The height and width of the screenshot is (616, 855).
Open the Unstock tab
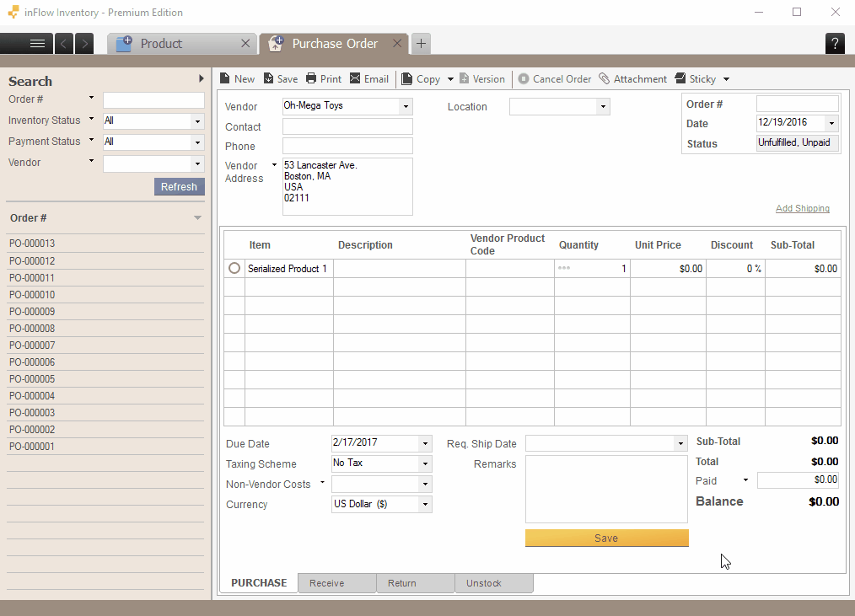click(x=494, y=583)
